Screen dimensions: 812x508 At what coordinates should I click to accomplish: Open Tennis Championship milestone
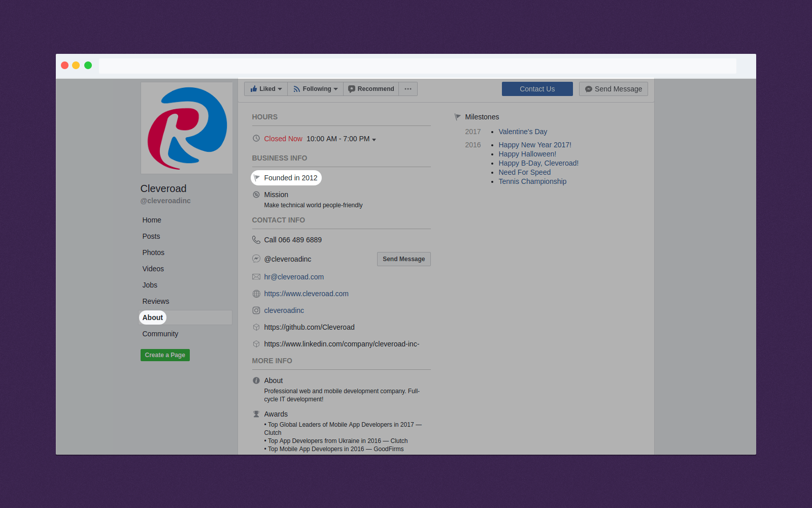pyautogui.click(x=532, y=181)
